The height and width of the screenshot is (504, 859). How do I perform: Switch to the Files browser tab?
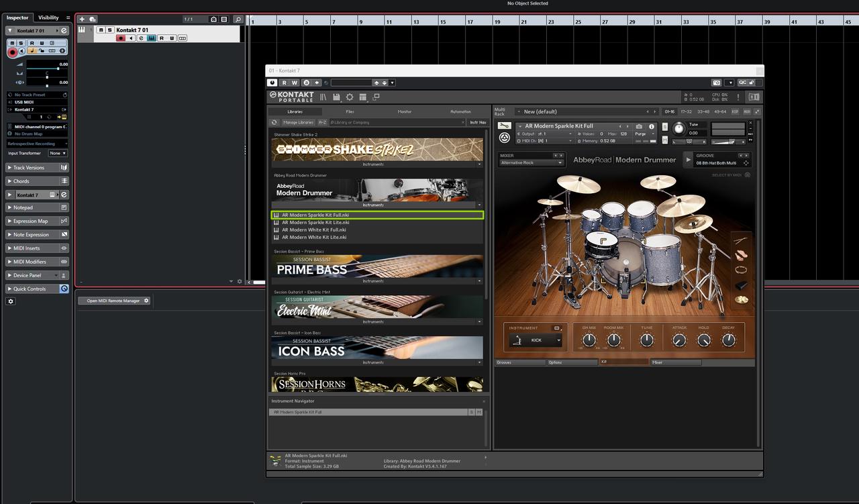pyautogui.click(x=350, y=111)
